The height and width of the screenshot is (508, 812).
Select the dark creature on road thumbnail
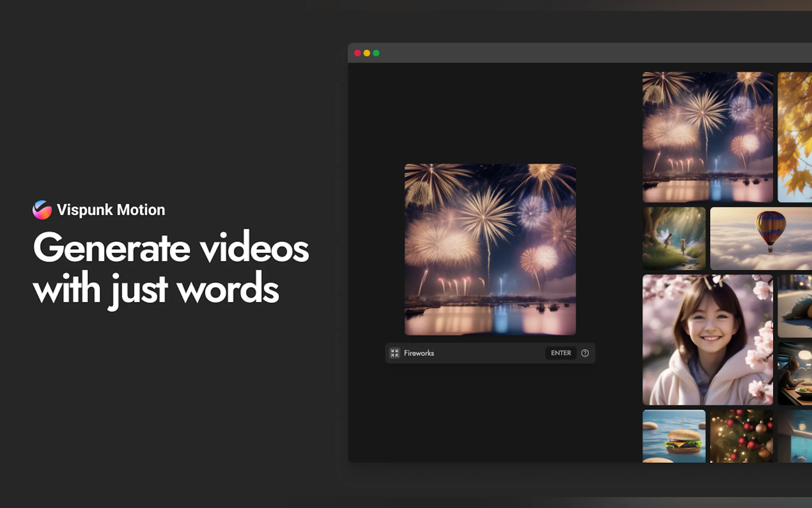pyautogui.click(x=795, y=306)
